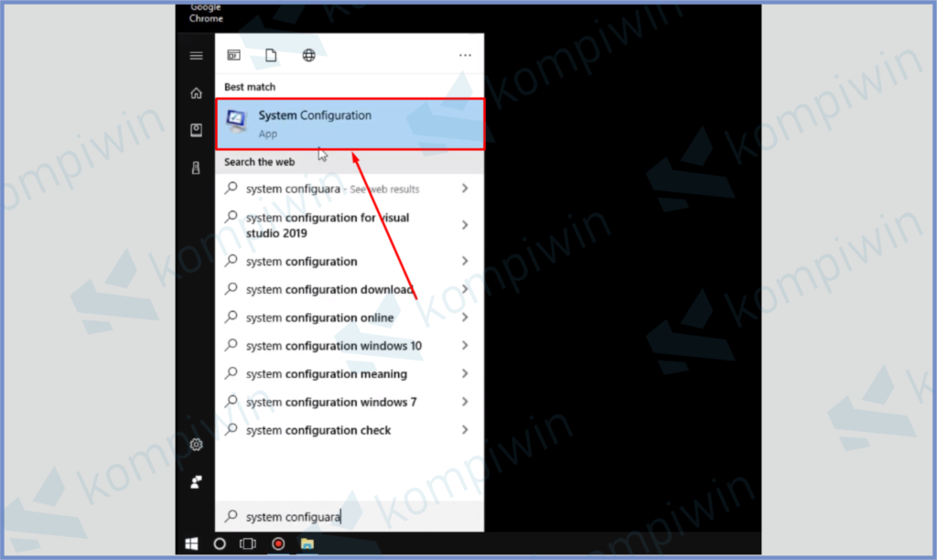Expand the hamburger menu in the sidebar
This screenshot has height=560, width=937.
tap(196, 55)
